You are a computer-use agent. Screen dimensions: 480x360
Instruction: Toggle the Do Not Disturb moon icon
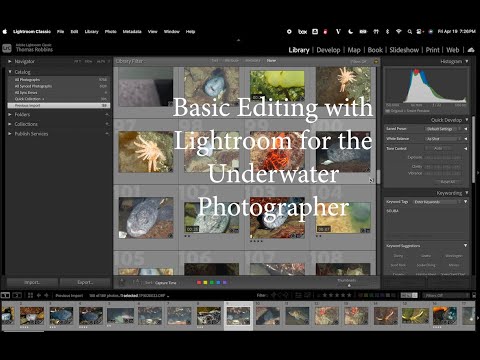pyautogui.click(x=351, y=32)
